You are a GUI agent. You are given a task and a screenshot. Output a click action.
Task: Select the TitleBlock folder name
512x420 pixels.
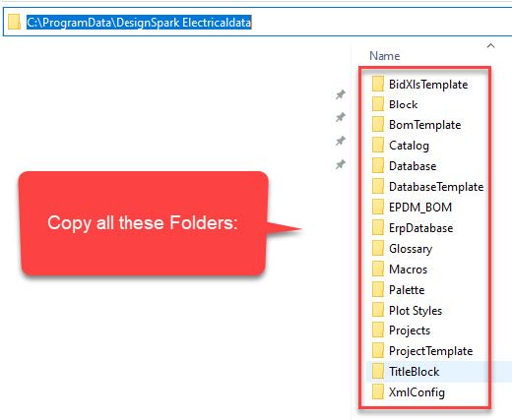pos(415,372)
